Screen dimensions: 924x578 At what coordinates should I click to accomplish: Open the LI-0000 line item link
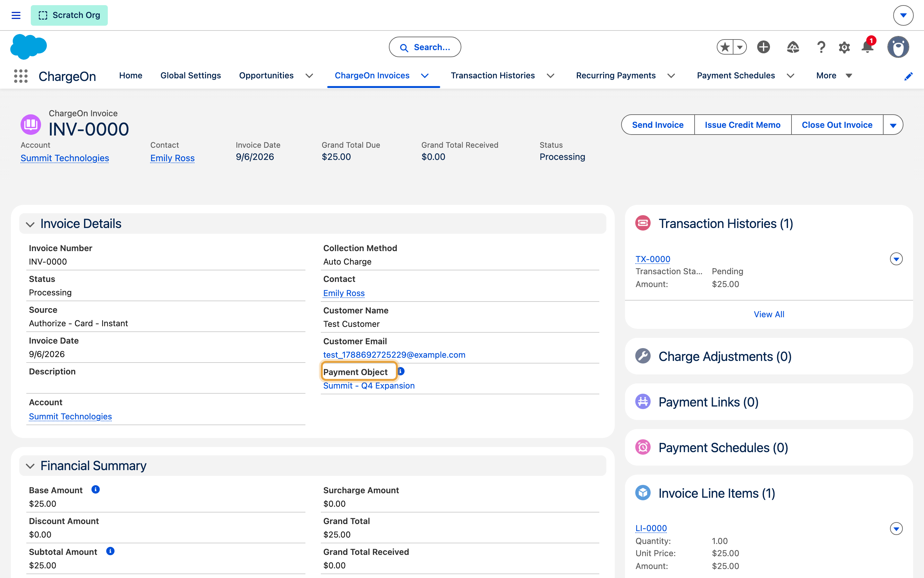(x=651, y=528)
